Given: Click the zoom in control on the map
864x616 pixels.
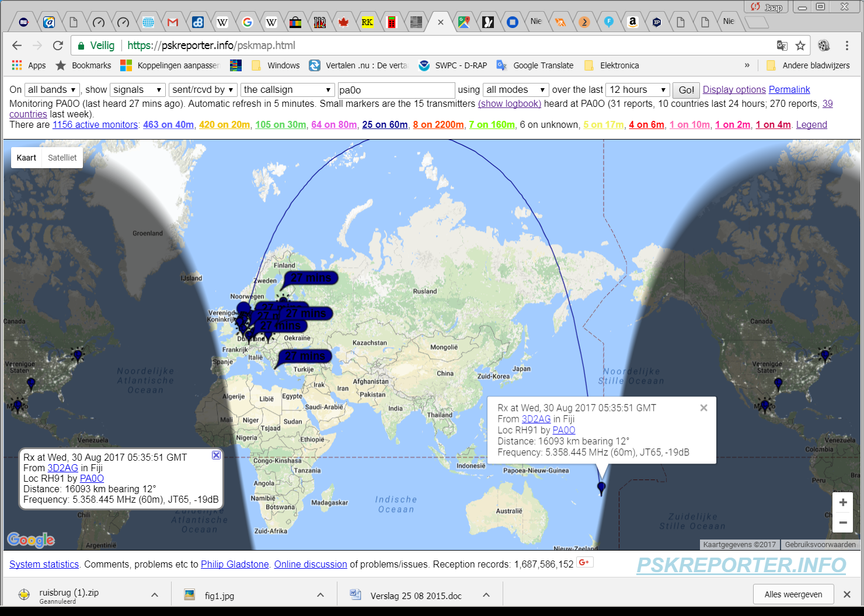Looking at the screenshot, I should tap(843, 502).
